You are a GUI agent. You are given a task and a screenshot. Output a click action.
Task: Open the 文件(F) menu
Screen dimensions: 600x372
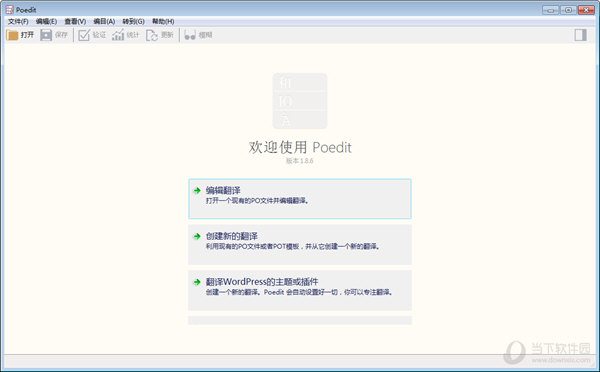18,21
